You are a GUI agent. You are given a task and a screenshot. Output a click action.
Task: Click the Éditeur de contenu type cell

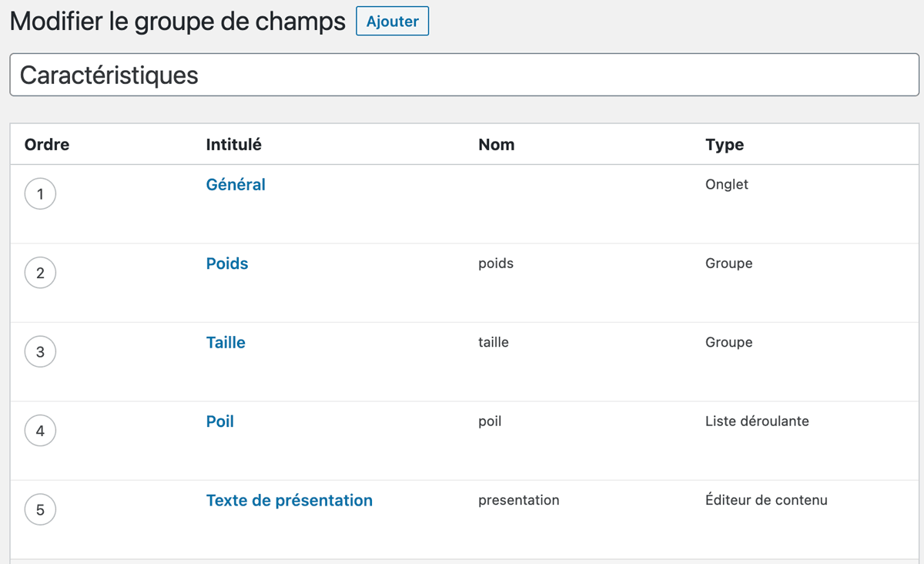click(x=766, y=500)
